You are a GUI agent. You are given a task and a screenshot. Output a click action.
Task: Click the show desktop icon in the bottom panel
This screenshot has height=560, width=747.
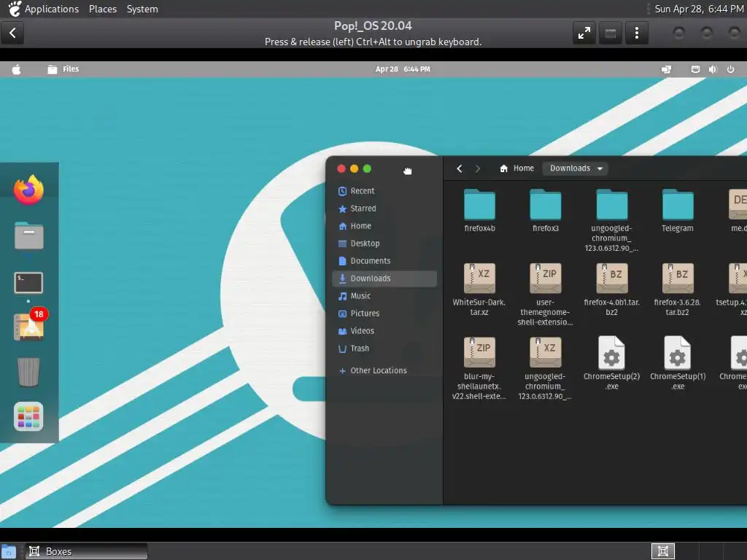pos(9,551)
